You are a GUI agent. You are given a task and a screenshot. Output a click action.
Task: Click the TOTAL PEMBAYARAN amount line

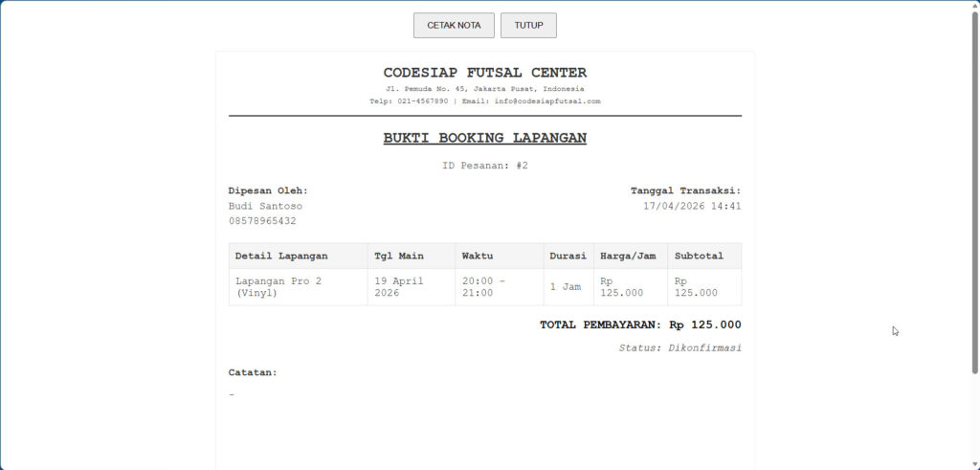click(639, 325)
